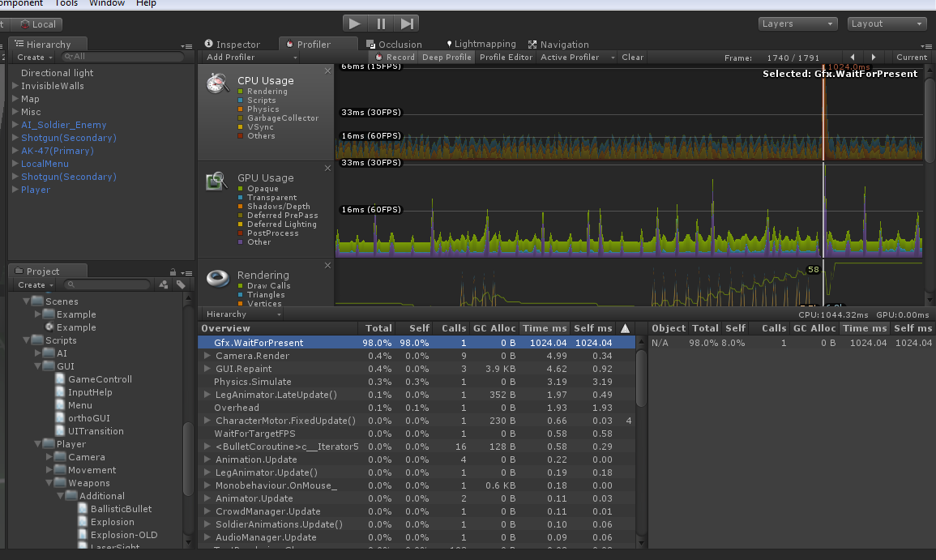Click the Clear button in Profiler
This screenshot has width=936, height=560.
[632, 58]
